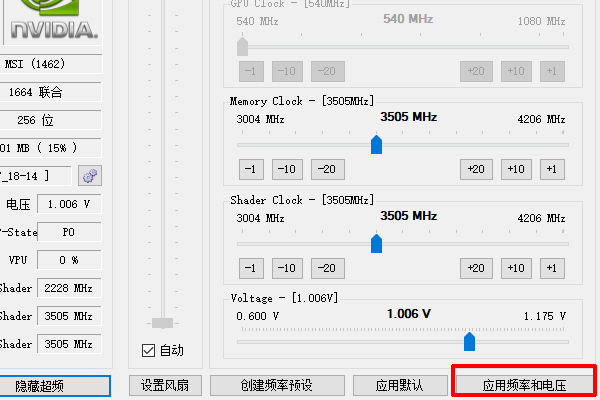The height and width of the screenshot is (400, 600).
Task: Decrease Memory Clock with the -1 button
Action: tap(251, 169)
